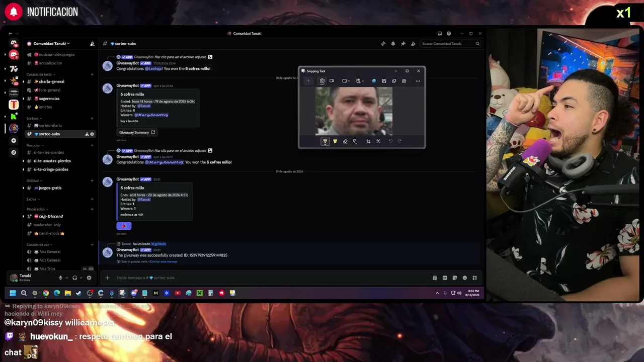Click 'Eliminar este mensaje' link
Image resolution: width=644 pixels, height=362 pixels.
click(x=164, y=261)
